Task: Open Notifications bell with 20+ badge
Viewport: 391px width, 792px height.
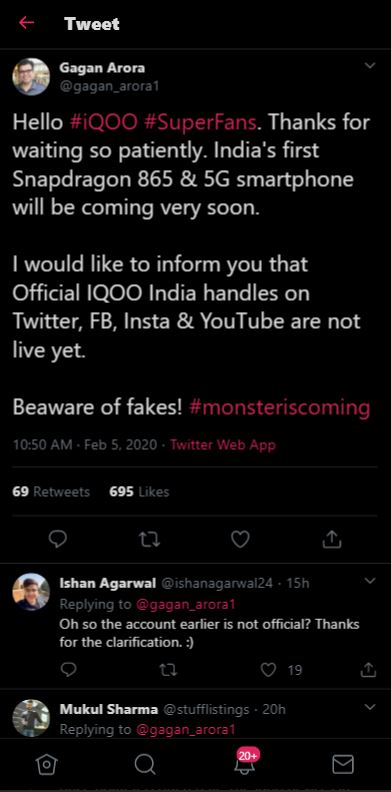Action: [245, 762]
